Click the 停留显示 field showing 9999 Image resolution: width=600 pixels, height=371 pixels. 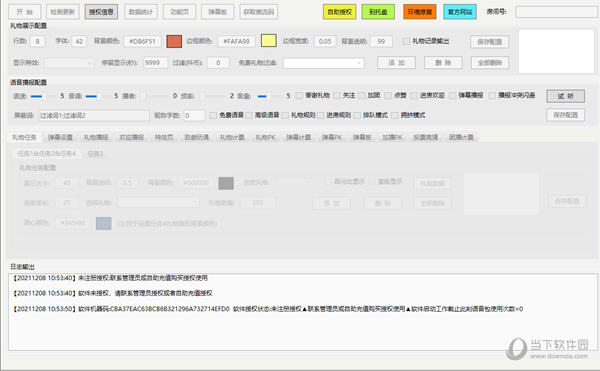point(155,63)
